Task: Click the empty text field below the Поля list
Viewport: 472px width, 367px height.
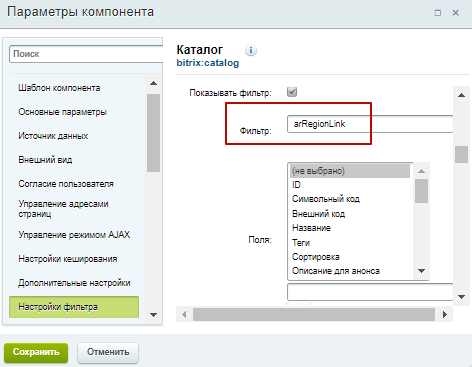Action: pos(370,292)
